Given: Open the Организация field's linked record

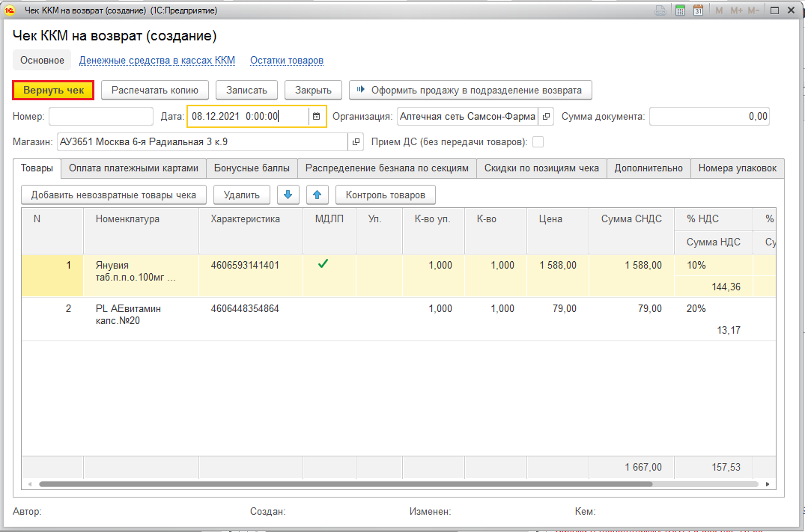Looking at the screenshot, I should 547,117.
